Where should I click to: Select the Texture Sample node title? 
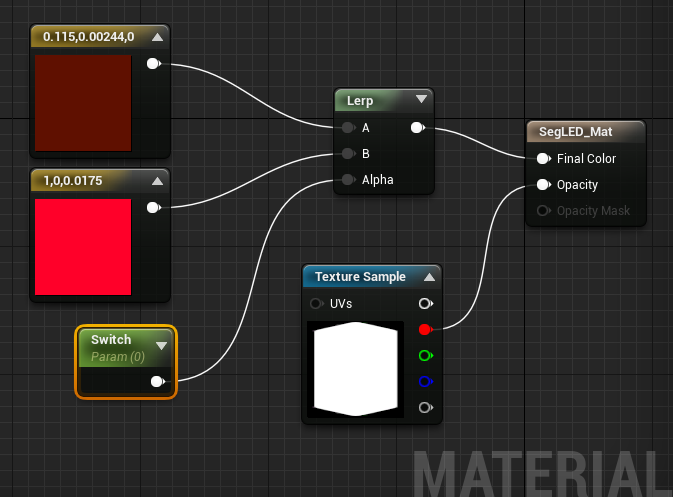[x=360, y=277]
